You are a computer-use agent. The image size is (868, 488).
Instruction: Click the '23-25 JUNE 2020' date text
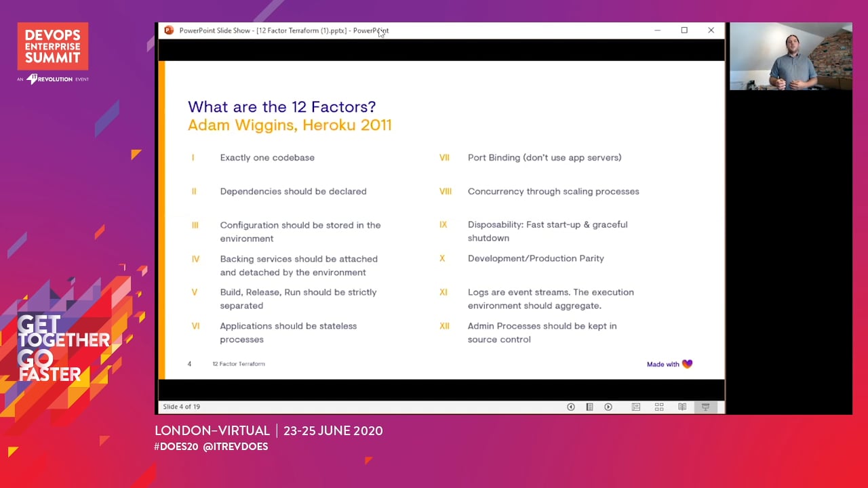click(333, 430)
